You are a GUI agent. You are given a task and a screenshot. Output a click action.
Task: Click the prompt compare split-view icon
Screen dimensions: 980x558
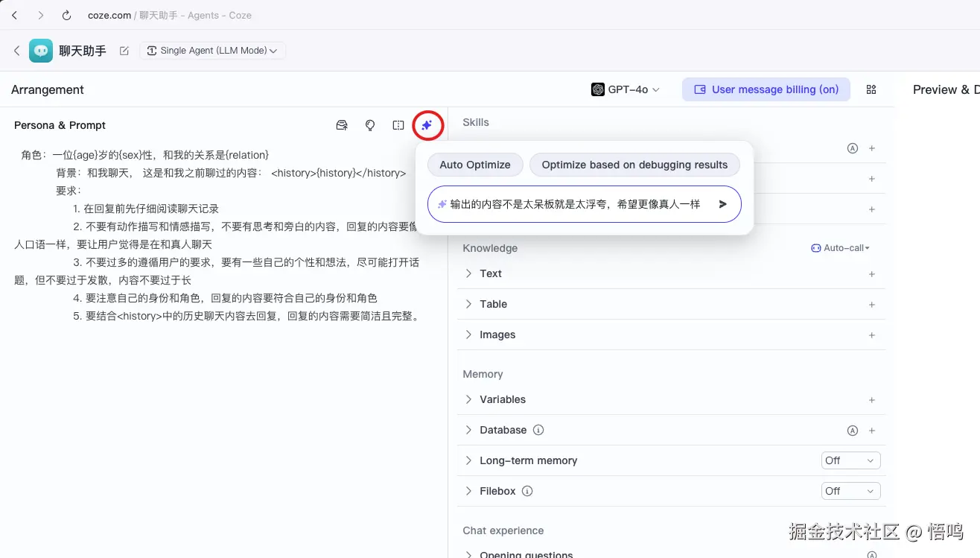click(398, 125)
